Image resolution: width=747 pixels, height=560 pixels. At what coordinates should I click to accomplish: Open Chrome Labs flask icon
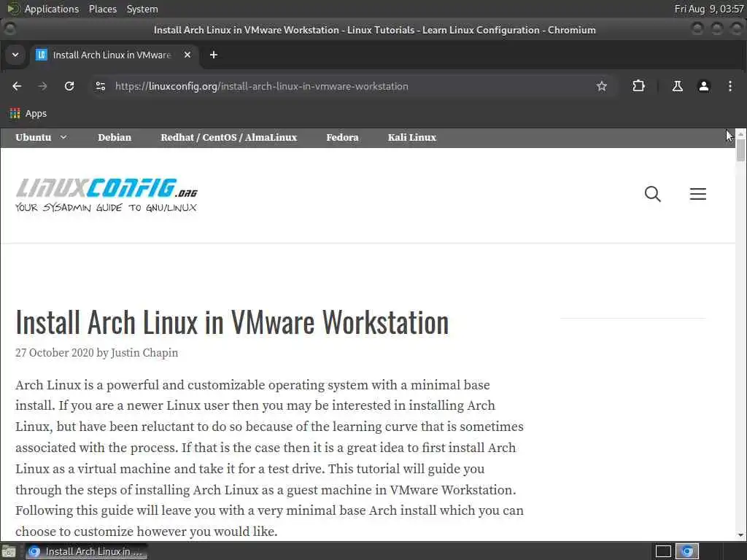pyautogui.click(x=677, y=86)
